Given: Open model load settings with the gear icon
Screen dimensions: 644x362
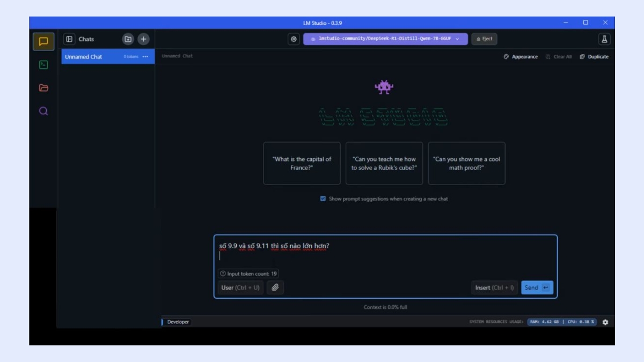Looking at the screenshot, I should (293, 39).
